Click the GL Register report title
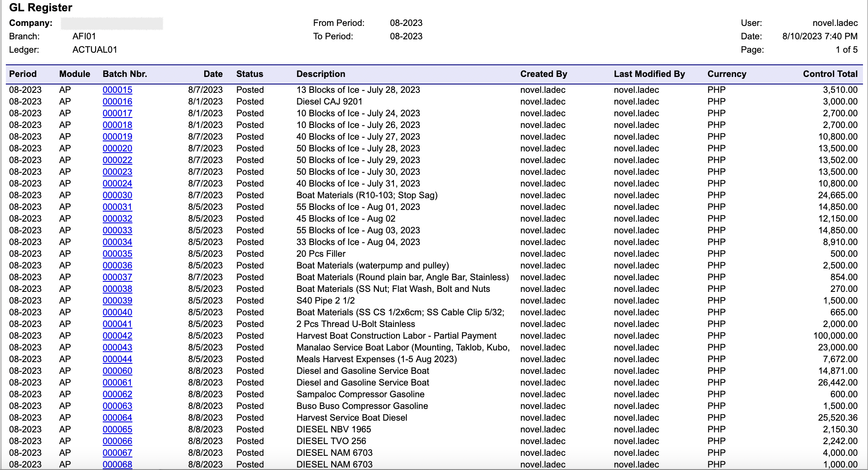 pyautogui.click(x=41, y=8)
